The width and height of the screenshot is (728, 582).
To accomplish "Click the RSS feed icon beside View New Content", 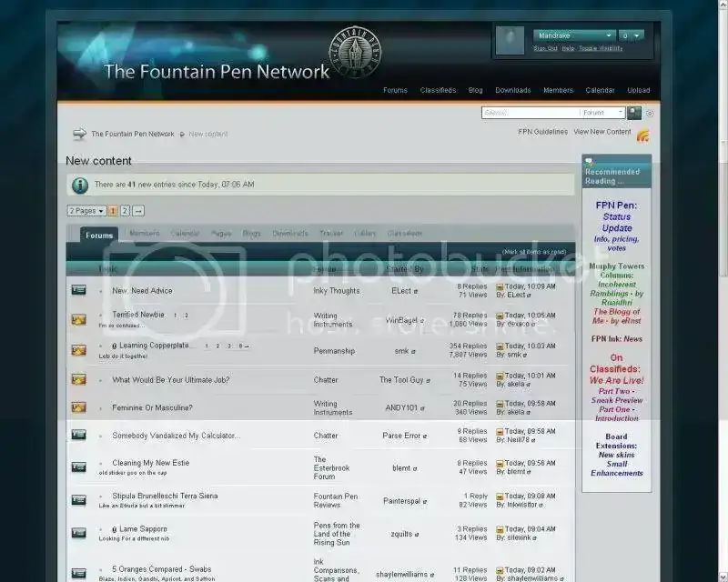I will coord(642,133).
